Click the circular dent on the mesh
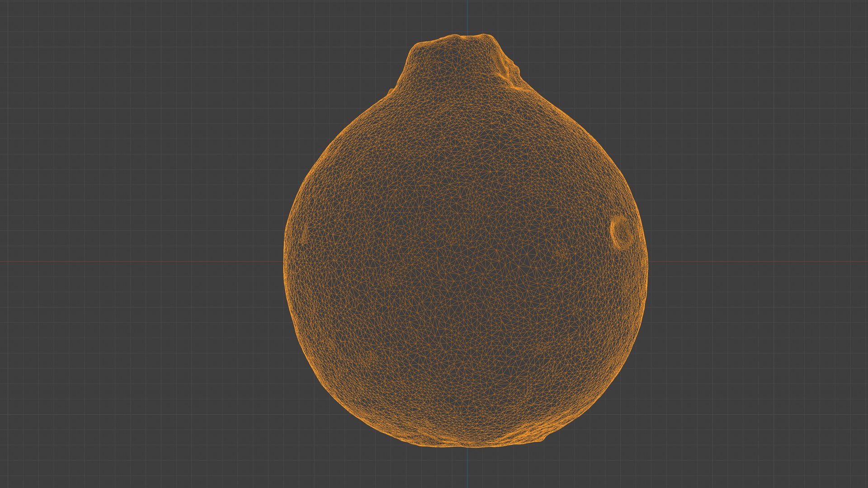Image resolution: width=868 pixels, height=488 pixels. [x=622, y=232]
